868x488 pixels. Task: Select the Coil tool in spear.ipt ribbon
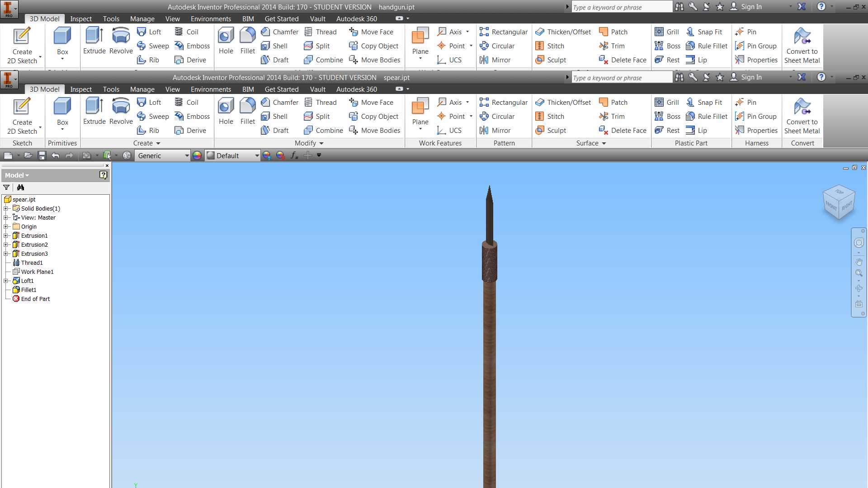pyautogui.click(x=187, y=103)
